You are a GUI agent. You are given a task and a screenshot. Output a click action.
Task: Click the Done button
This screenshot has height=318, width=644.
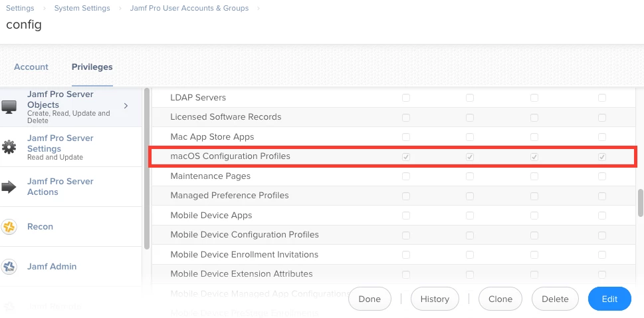pos(370,299)
